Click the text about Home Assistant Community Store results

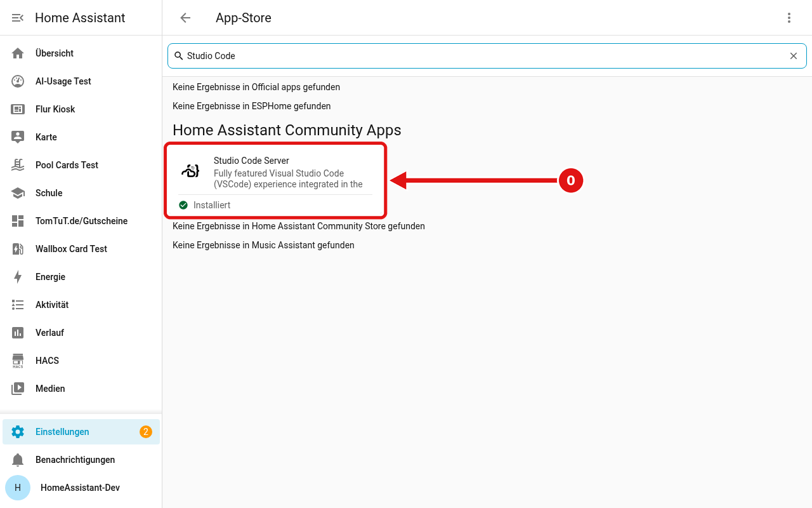[x=299, y=226]
